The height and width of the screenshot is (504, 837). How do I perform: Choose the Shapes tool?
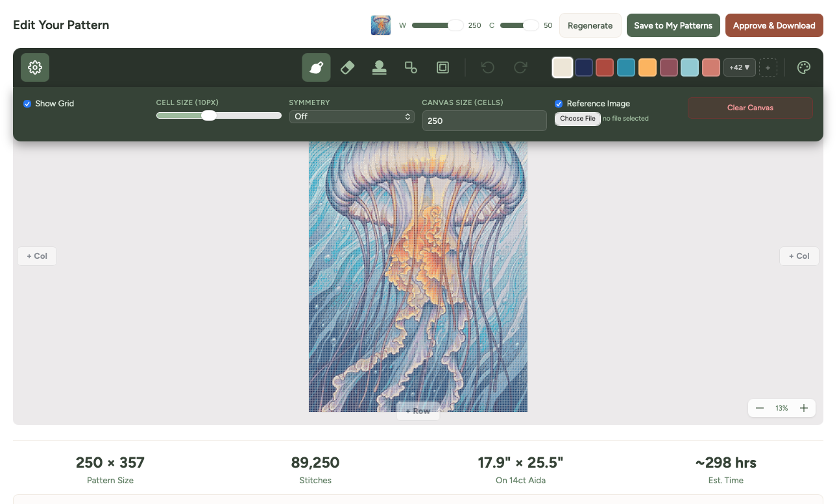click(x=411, y=67)
